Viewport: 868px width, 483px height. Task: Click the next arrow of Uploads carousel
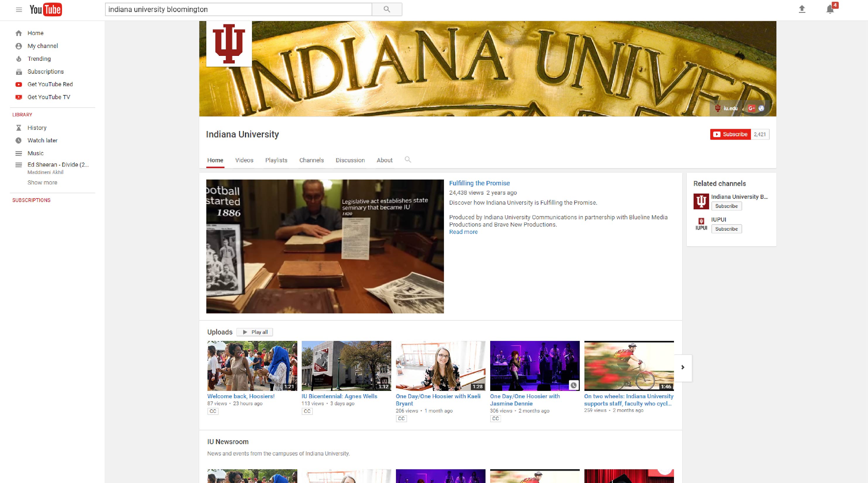683,367
